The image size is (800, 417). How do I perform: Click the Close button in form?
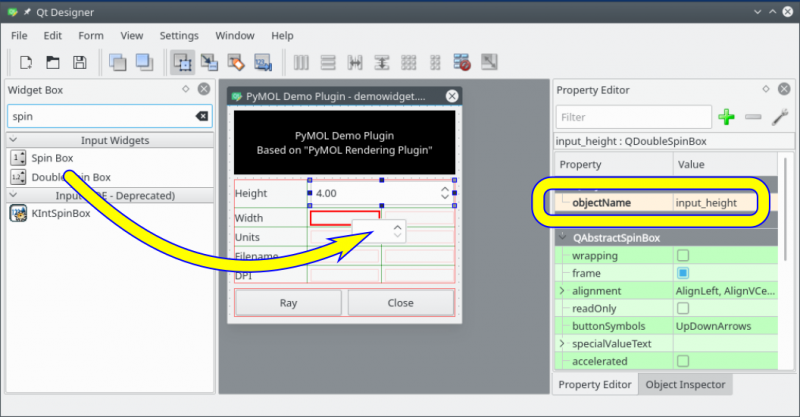click(400, 303)
